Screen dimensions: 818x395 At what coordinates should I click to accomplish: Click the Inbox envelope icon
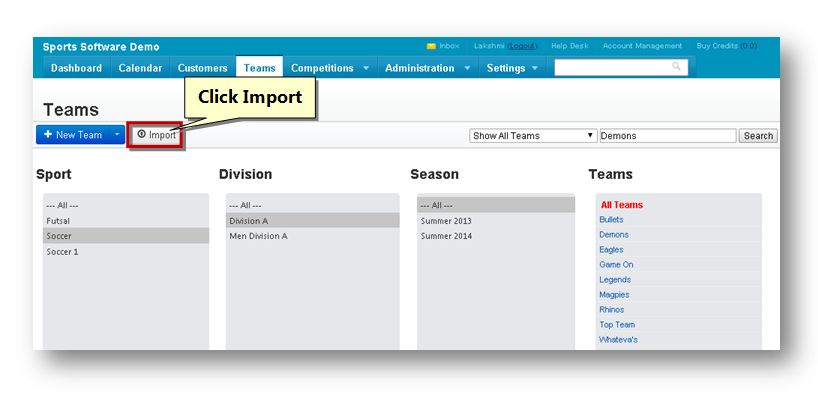pos(431,46)
